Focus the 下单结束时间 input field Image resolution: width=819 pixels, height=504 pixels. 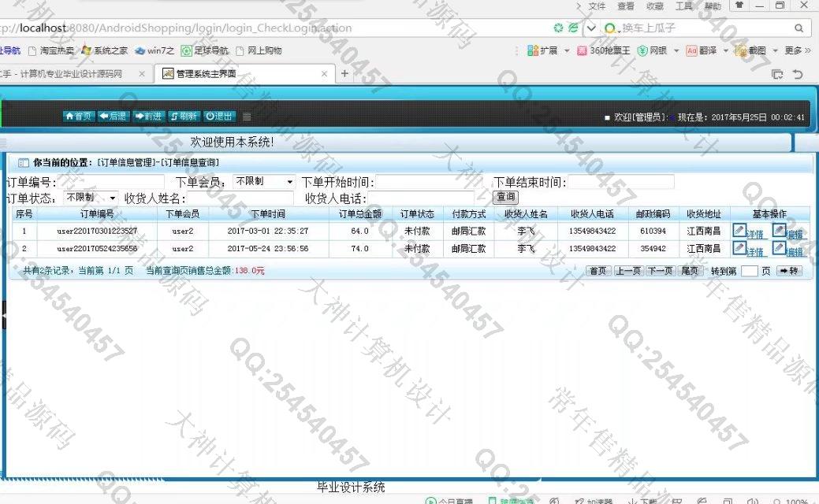click(x=621, y=182)
